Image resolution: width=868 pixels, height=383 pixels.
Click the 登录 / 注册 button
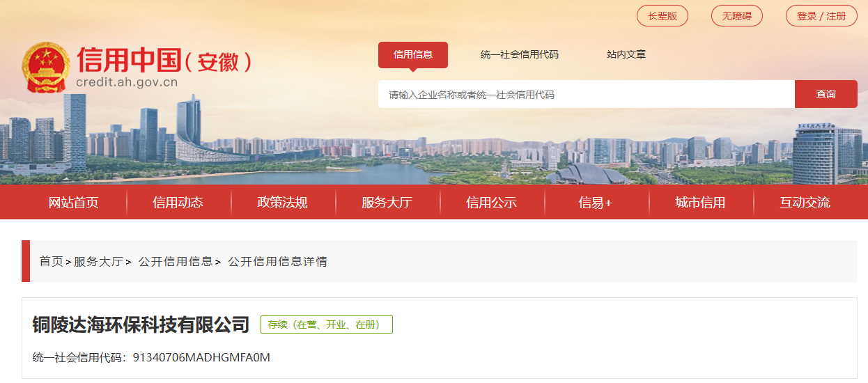point(821,16)
